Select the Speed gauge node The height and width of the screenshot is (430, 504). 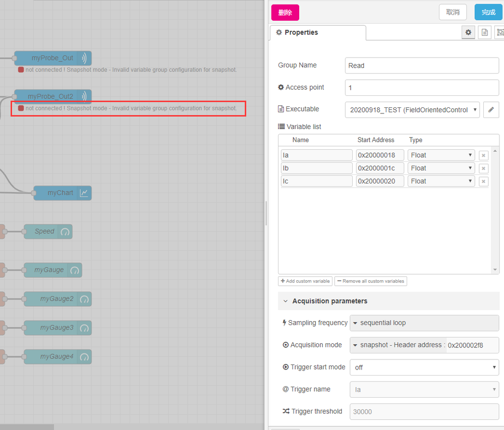tap(48, 231)
